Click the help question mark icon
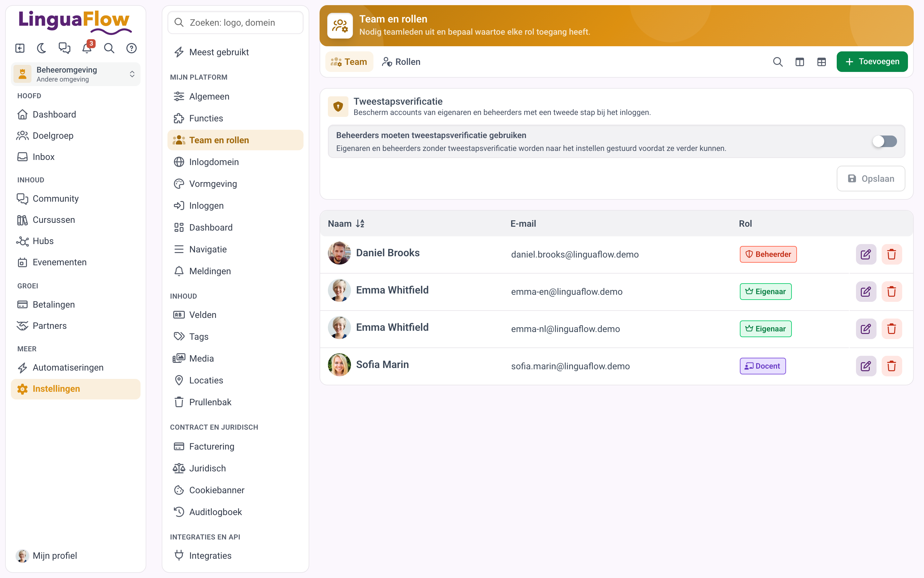Screen dimensions: 924x578 pyautogui.click(x=132, y=48)
